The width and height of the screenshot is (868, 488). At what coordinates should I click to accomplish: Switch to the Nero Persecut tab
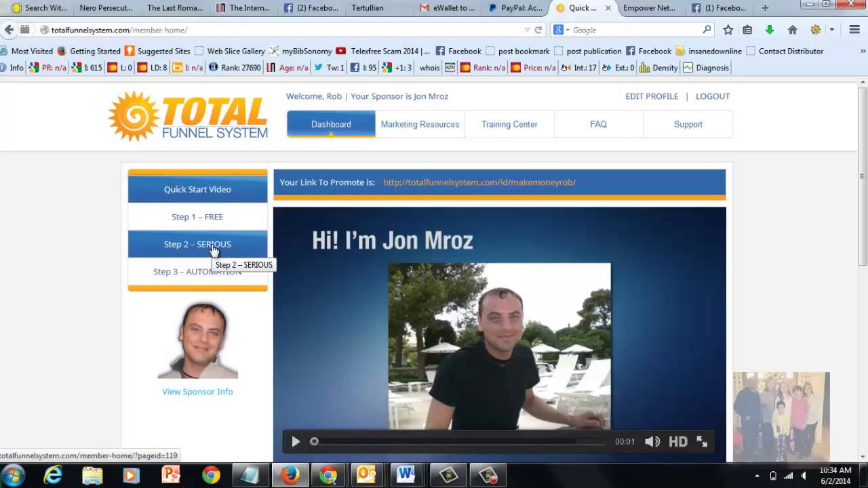pyautogui.click(x=106, y=8)
